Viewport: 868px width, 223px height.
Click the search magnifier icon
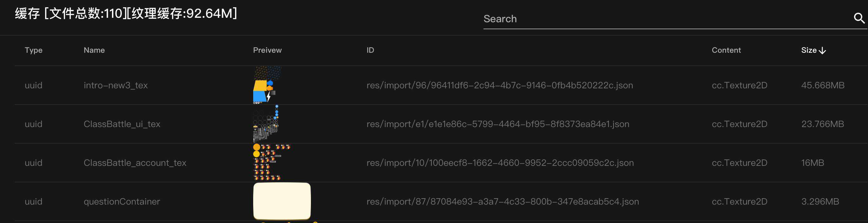859,18
